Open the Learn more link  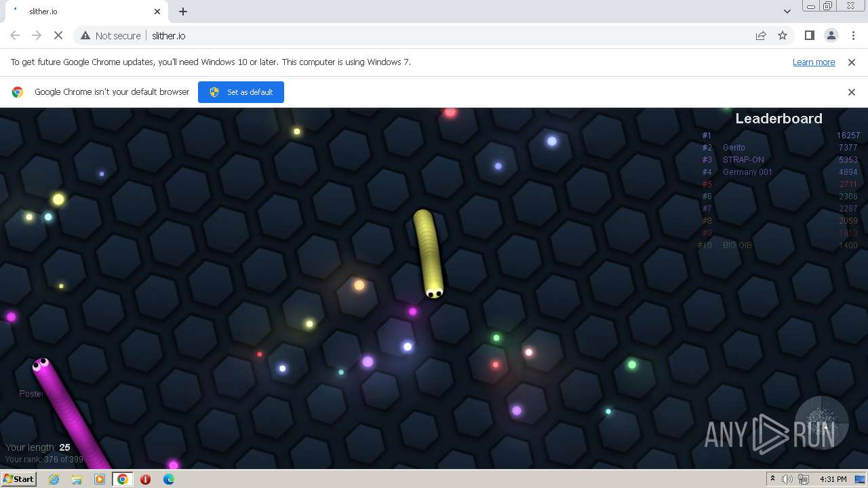tap(814, 62)
